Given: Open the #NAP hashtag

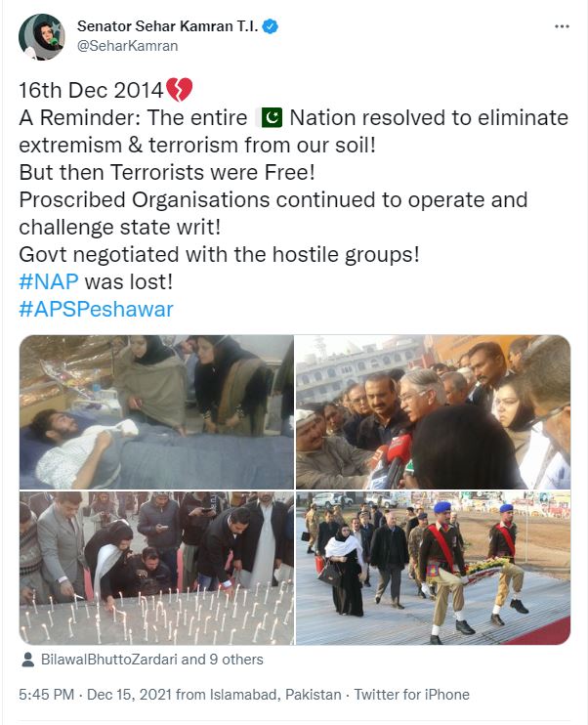Looking at the screenshot, I should pos(49,281).
